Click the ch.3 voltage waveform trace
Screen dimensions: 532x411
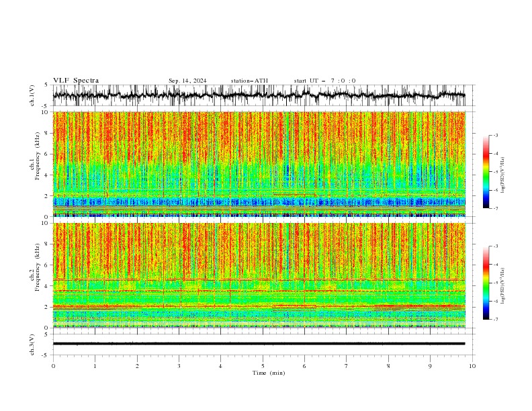[x=259, y=344]
